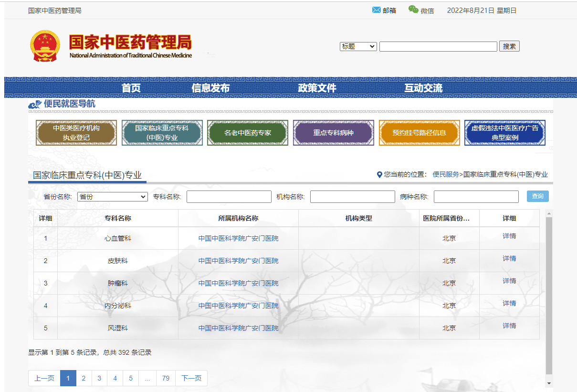Select 预约挂号路径信息 category

click(419, 133)
